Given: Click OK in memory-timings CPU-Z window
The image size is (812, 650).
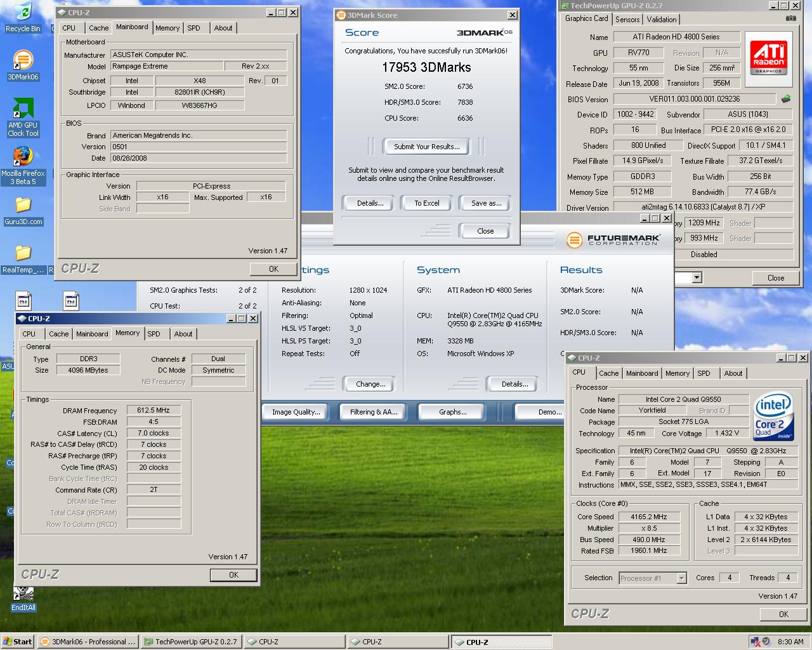Looking at the screenshot, I should click(x=233, y=574).
